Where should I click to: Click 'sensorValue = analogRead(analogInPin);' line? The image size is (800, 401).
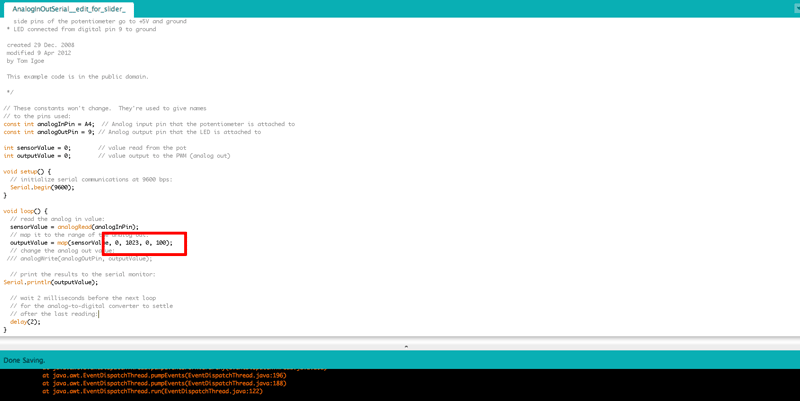click(x=74, y=227)
